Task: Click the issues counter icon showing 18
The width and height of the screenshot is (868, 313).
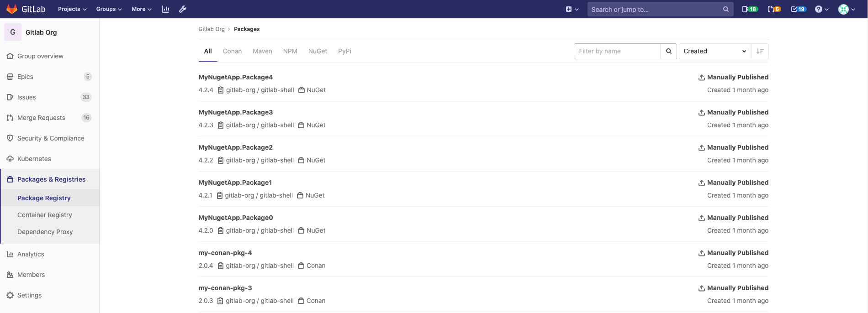Action: [749, 9]
